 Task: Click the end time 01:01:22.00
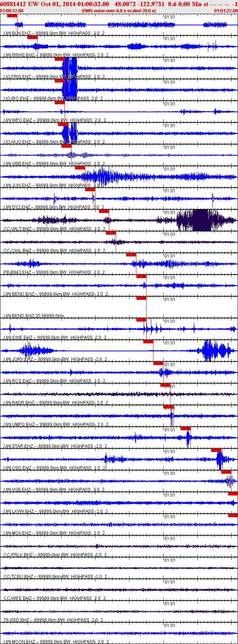pos(226,11)
